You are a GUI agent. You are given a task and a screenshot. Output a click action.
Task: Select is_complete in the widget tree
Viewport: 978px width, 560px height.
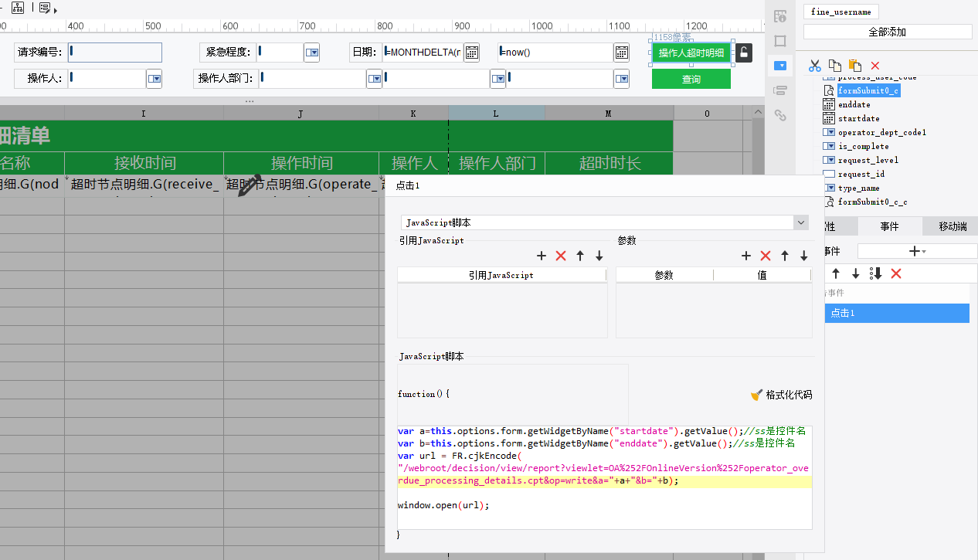(864, 146)
